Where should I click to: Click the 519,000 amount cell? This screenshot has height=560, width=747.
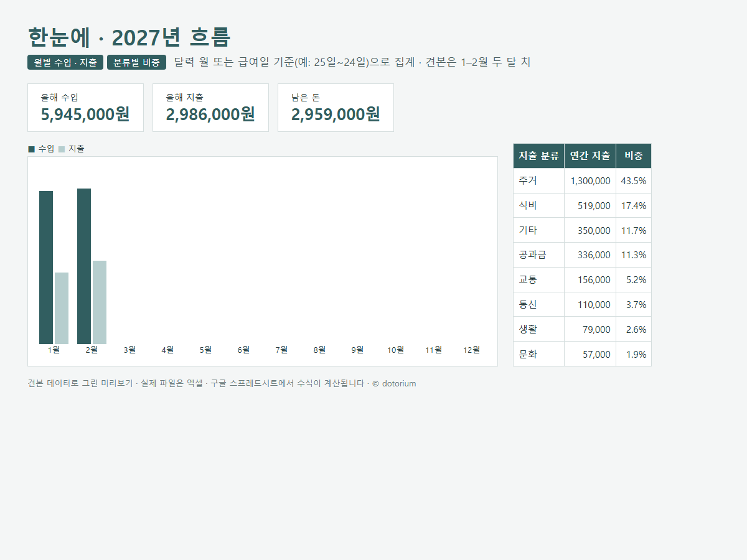pos(590,205)
